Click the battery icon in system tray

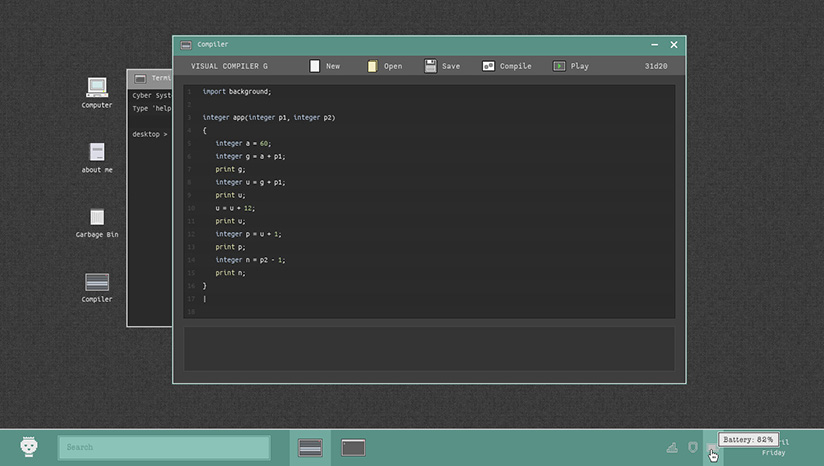(712, 447)
